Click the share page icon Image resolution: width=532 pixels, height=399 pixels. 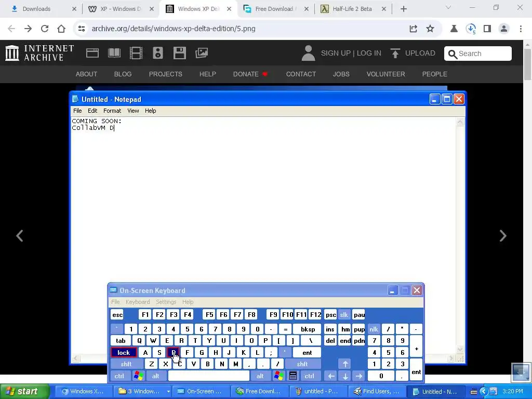(x=413, y=29)
